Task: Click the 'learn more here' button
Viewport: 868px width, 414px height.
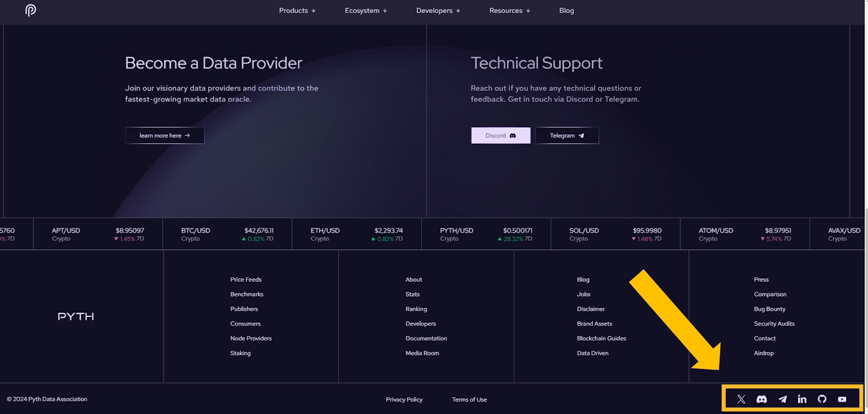Action: [x=165, y=135]
